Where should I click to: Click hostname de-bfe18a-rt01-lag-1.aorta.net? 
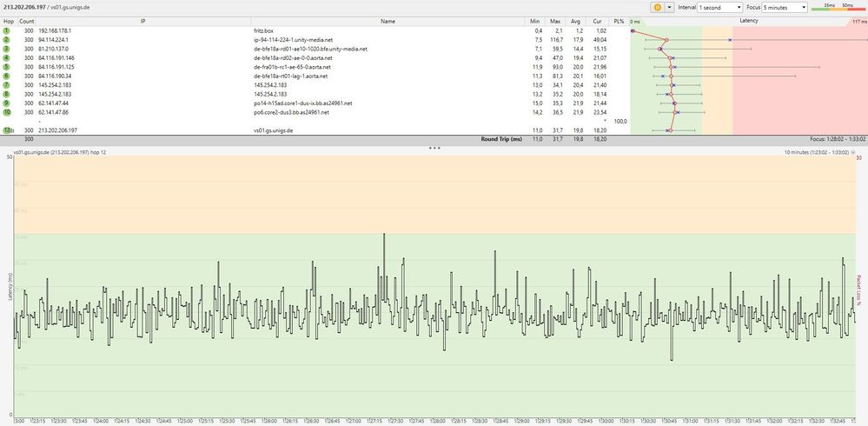[x=290, y=76]
